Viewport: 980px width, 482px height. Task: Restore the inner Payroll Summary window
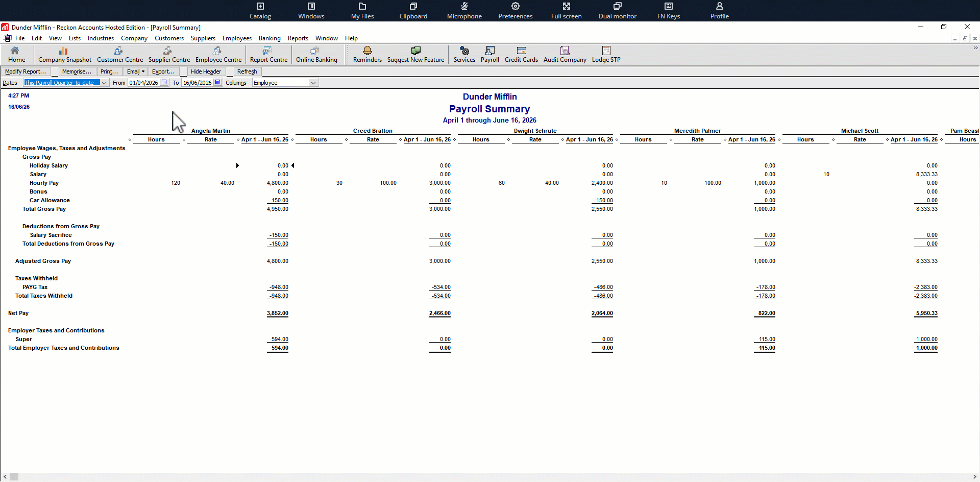(x=965, y=38)
